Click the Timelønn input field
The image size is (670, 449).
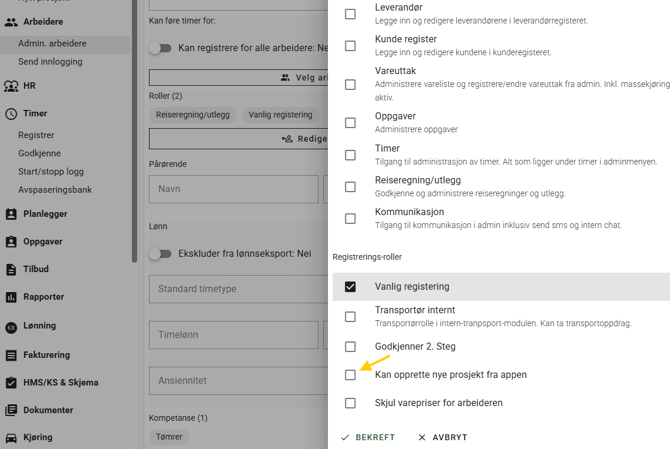click(233, 336)
